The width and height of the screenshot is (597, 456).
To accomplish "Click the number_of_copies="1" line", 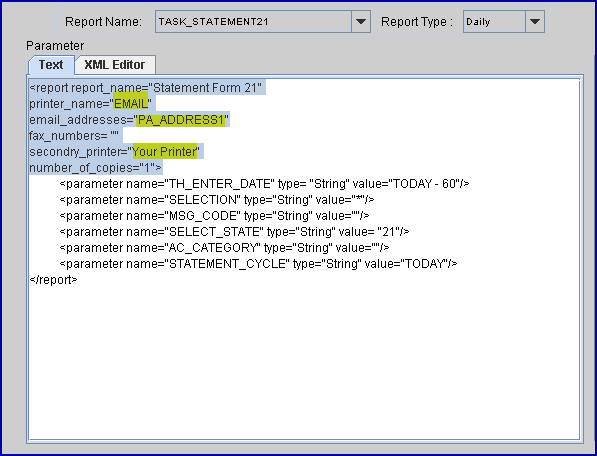I will click(96, 167).
